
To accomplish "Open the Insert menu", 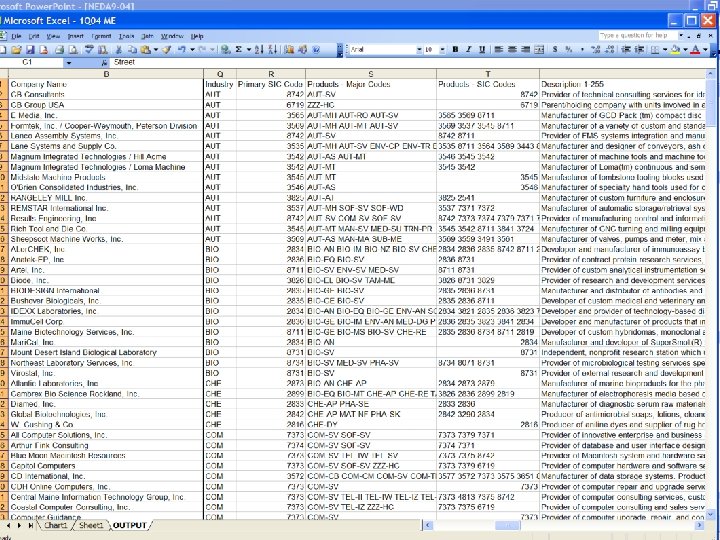I will tap(76, 36).
